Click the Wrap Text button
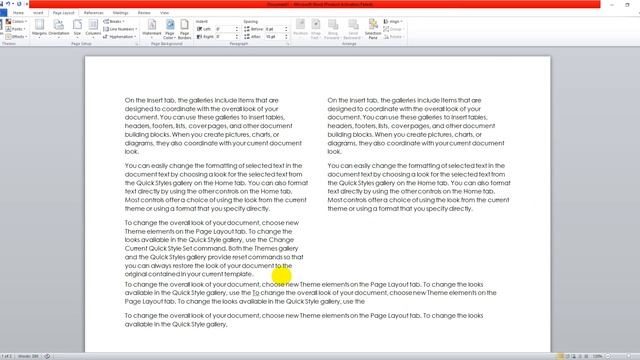This screenshot has width=640, height=360. pos(316,29)
